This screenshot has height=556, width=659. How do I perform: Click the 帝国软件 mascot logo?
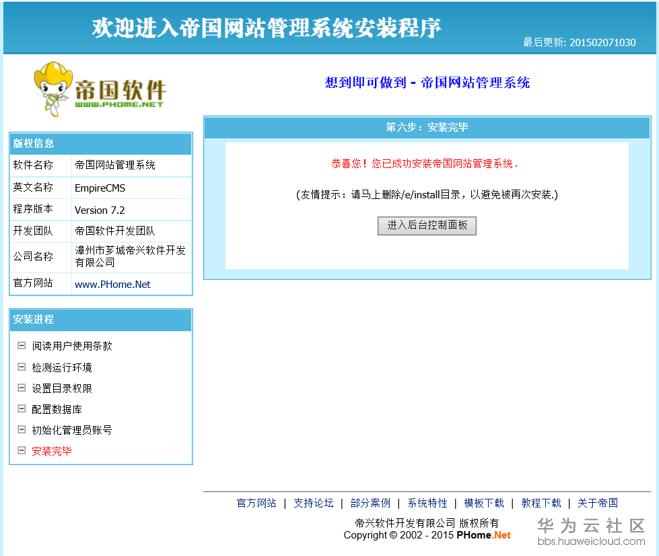pyautogui.click(x=100, y=89)
